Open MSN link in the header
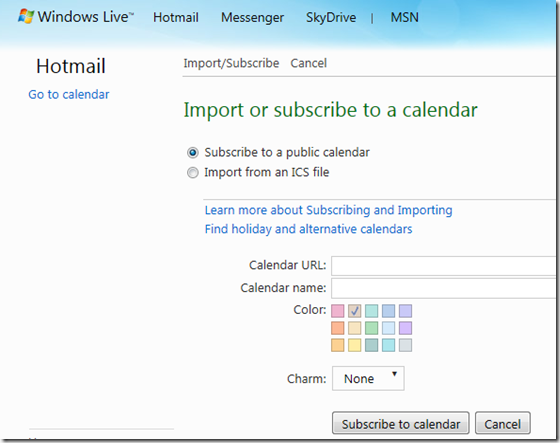This screenshot has height=443, width=560. click(404, 17)
